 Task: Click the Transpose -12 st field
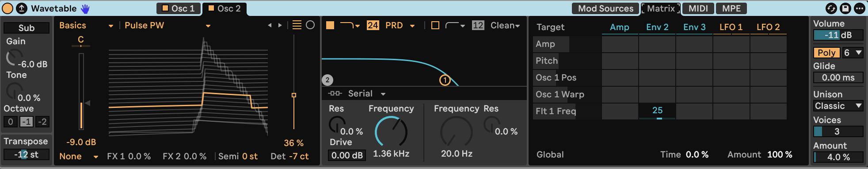(27, 154)
